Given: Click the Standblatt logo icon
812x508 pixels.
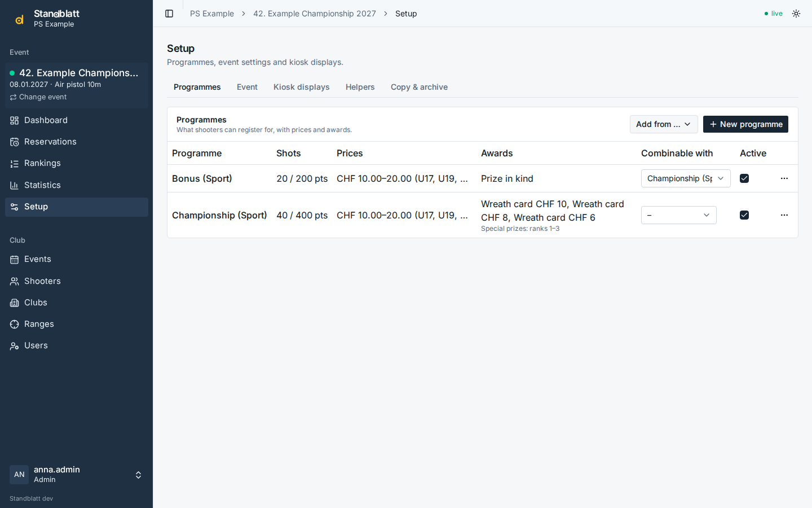Looking at the screenshot, I should tap(19, 19).
